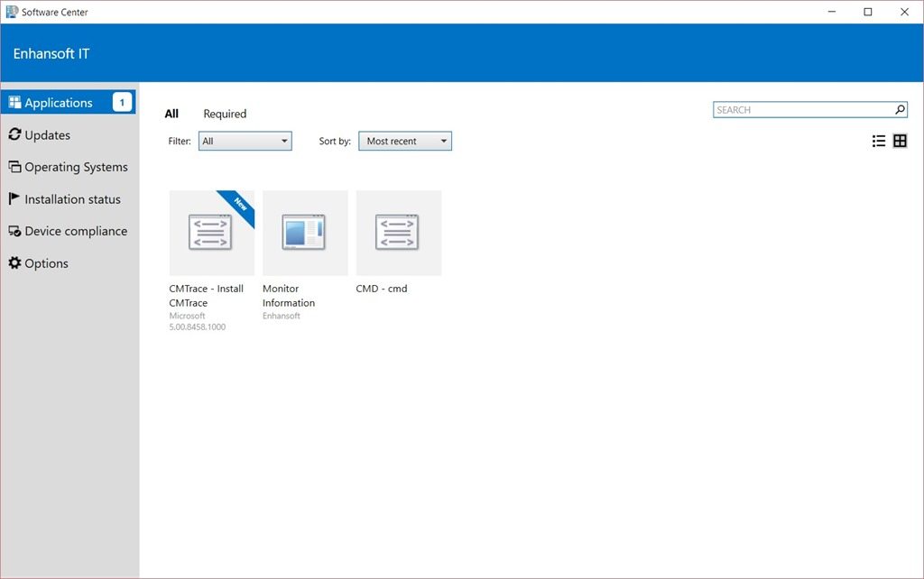The height and width of the screenshot is (579, 924).
Task: Click the Operating Systems icon
Action: [x=14, y=167]
